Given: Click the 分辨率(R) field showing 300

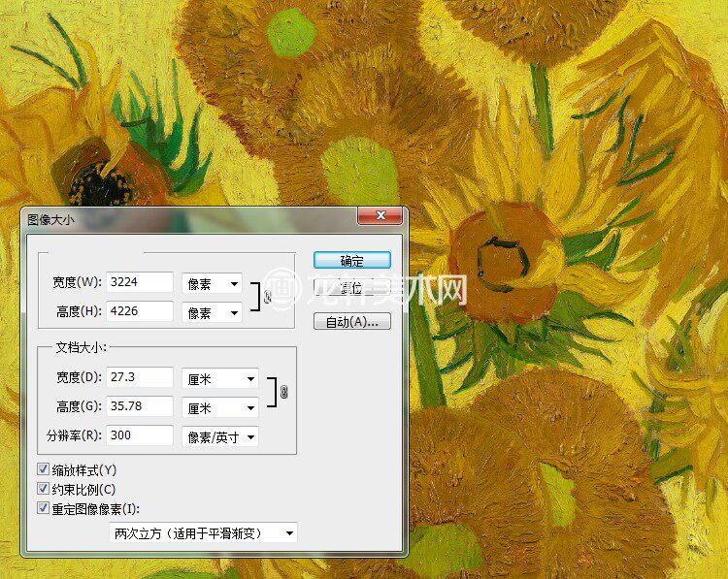Looking at the screenshot, I should 140,435.
